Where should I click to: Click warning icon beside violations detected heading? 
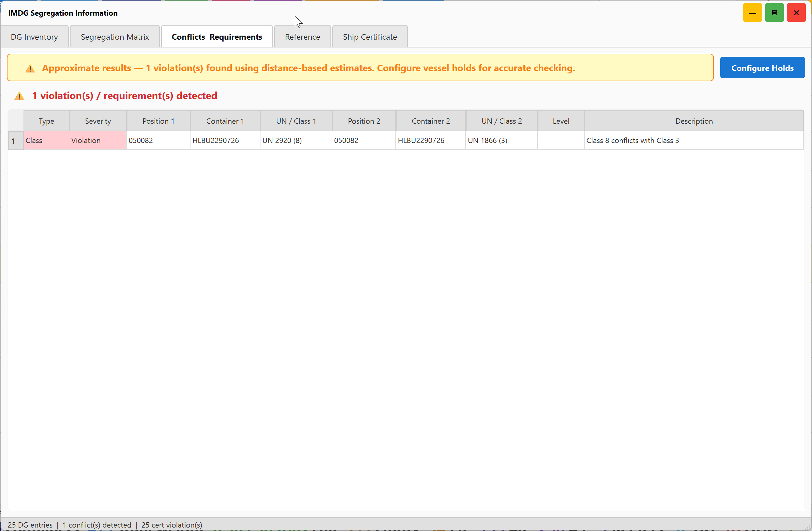point(19,96)
